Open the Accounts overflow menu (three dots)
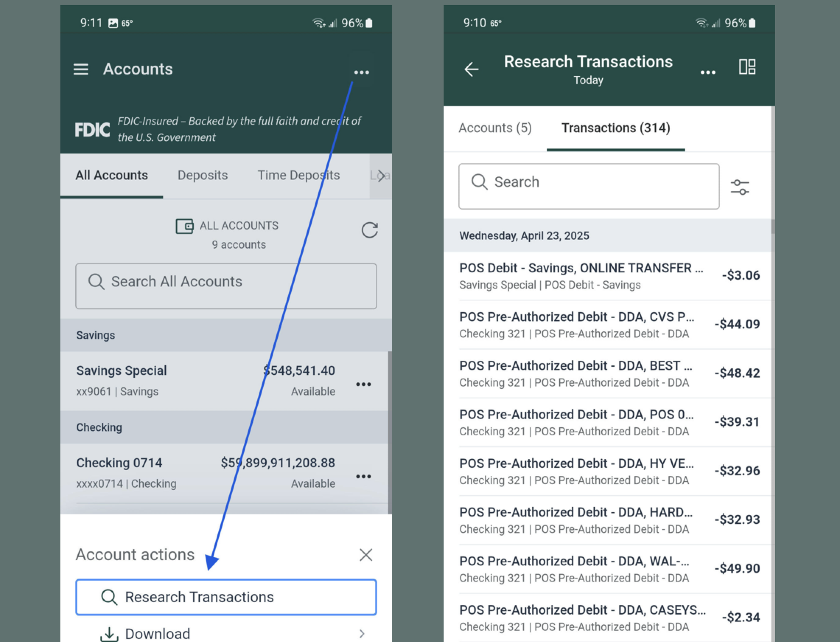 (x=361, y=72)
